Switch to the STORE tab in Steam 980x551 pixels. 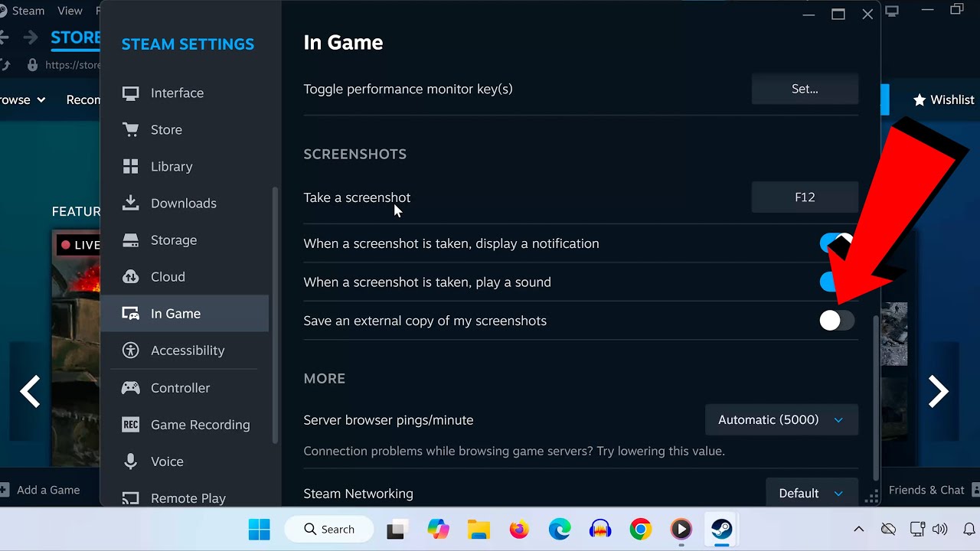coord(75,37)
